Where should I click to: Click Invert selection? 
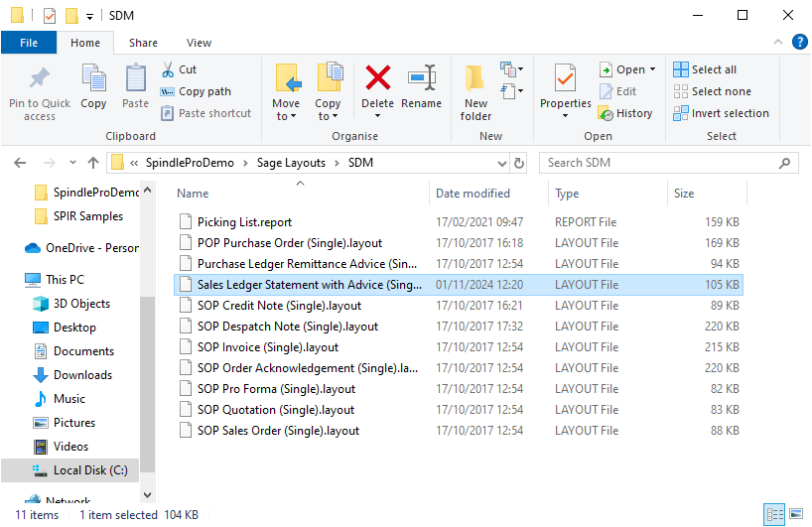click(x=721, y=113)
